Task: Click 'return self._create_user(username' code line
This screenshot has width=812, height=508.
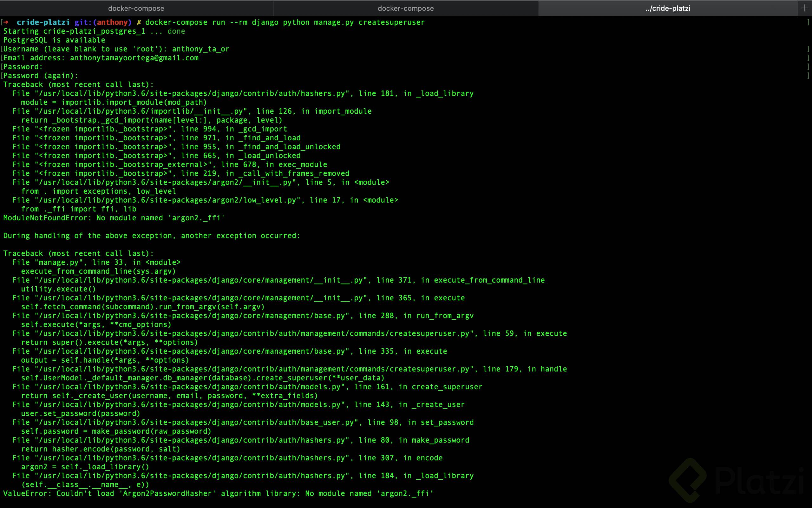Action: (x=169, y=396)
